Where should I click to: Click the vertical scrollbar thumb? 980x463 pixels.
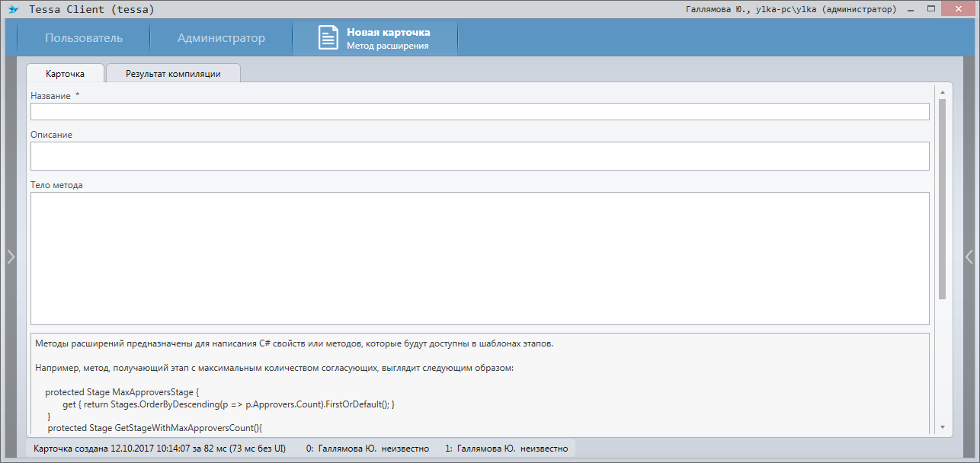943,198
